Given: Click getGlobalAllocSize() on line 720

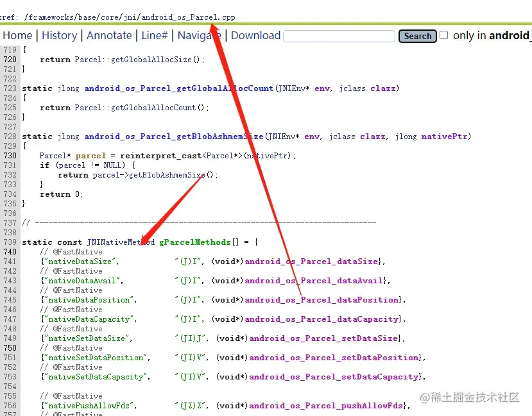Looking at the screenshot, I should 155,60.
